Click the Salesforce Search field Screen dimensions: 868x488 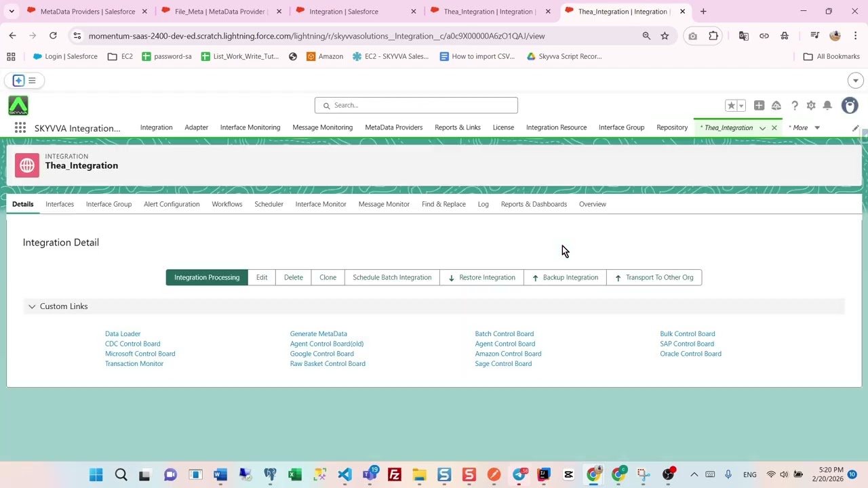416,105
